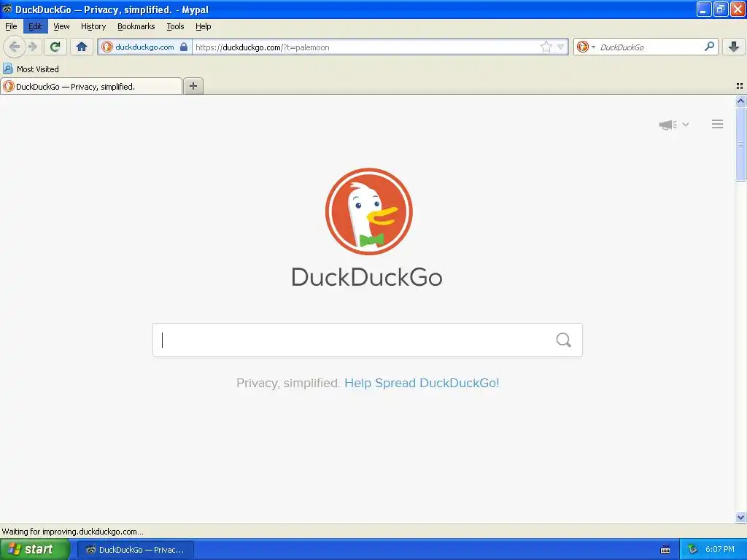
Task: Expand the chevron beside the megaphone
Action: 686,124
